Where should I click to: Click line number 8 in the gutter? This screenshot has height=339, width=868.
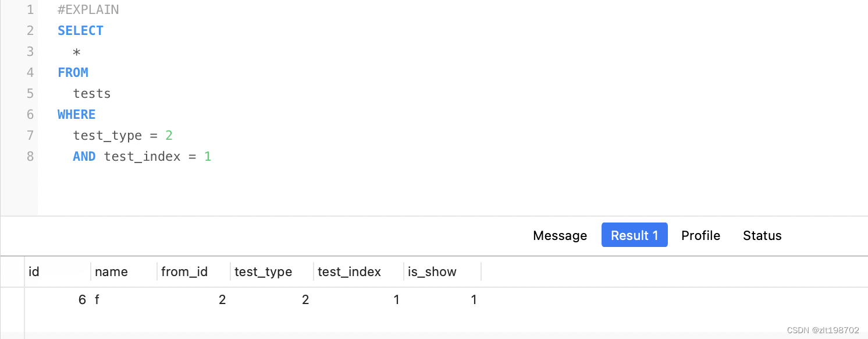30,157
